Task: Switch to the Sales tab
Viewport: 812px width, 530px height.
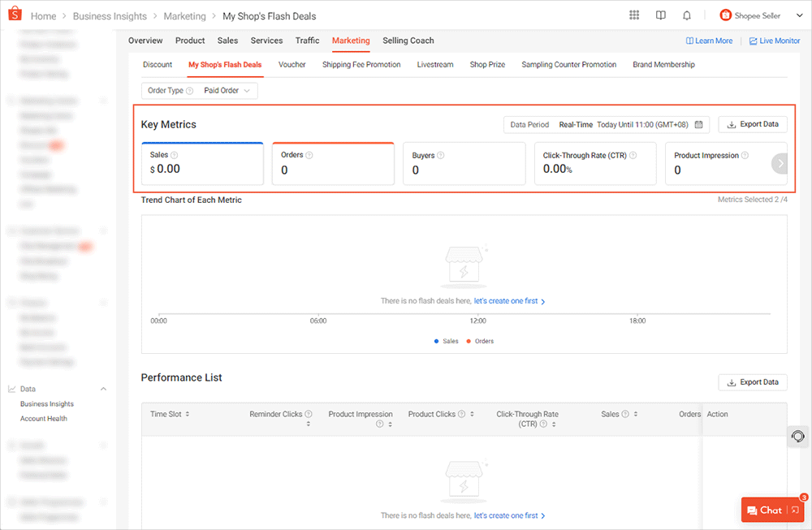Action: pyautogui.click(x=228, y=41)
